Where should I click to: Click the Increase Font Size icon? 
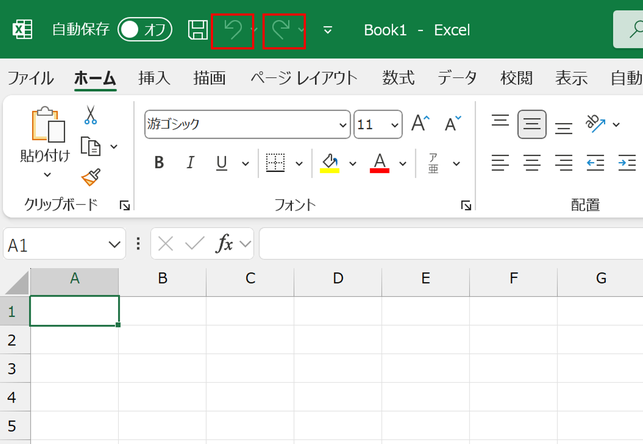(420, 123)
